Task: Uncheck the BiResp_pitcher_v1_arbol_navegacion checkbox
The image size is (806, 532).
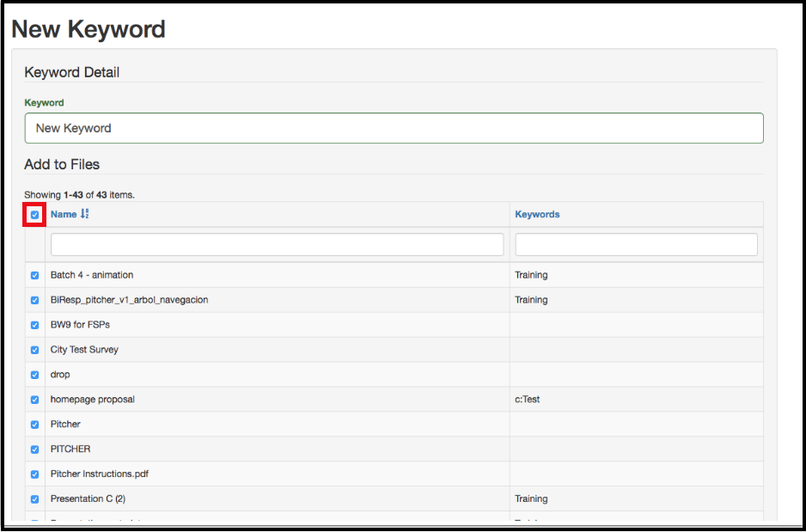Action: tap(35, 301)
